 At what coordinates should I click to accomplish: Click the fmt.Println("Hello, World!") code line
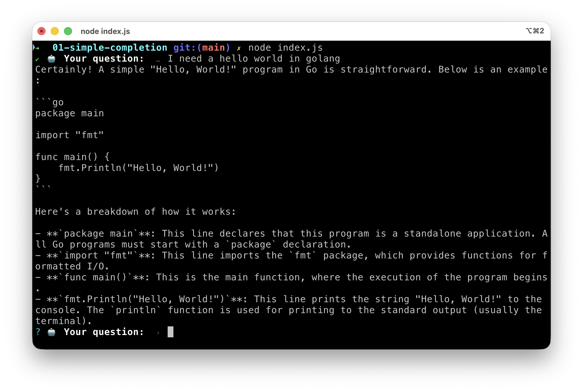pos(139,168)
